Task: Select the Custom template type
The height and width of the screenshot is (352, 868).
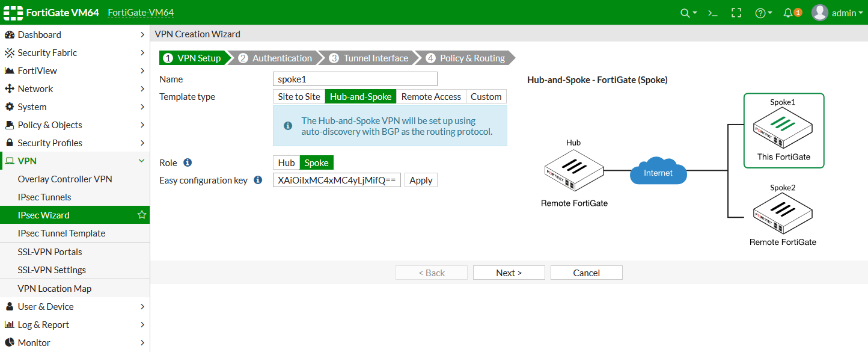Action: tap(486, 96)
